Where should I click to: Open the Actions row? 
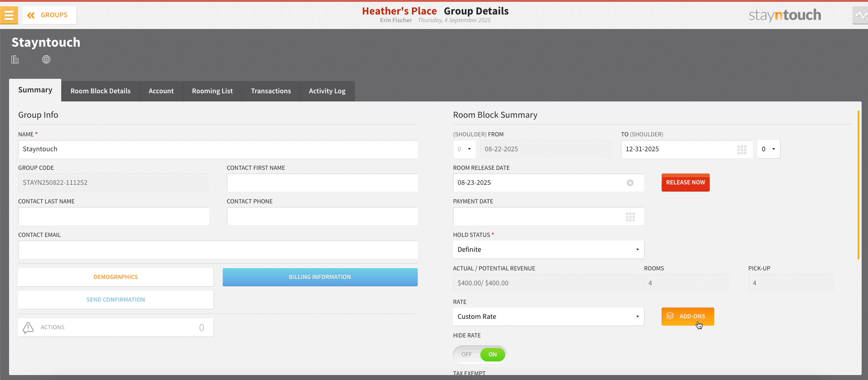(x=116, y=327)
